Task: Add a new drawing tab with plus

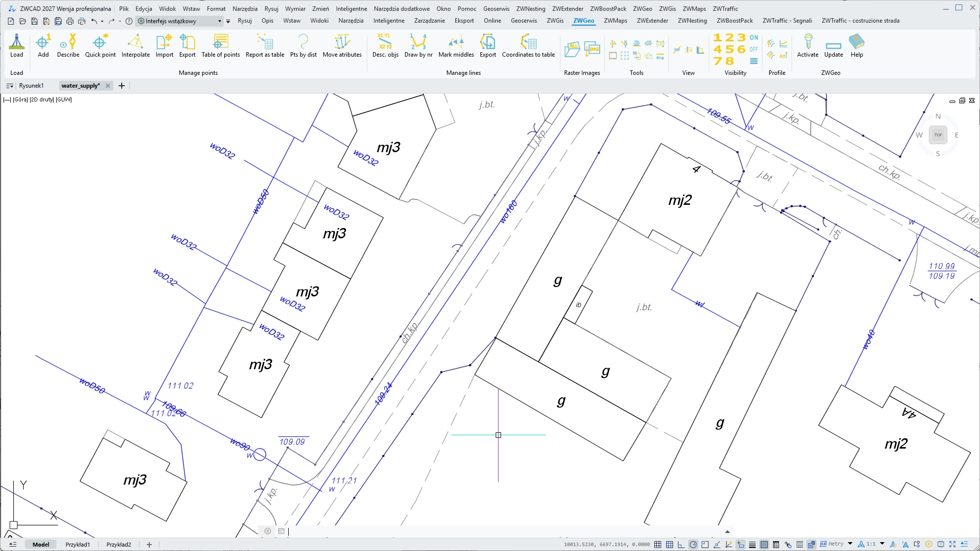Action: [x=122, y=86]
